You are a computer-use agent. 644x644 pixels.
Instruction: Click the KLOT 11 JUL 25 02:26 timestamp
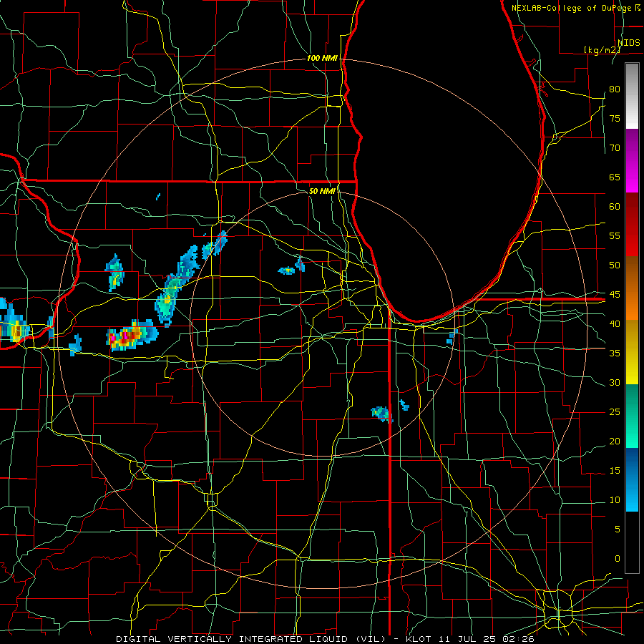pos(470,639)
